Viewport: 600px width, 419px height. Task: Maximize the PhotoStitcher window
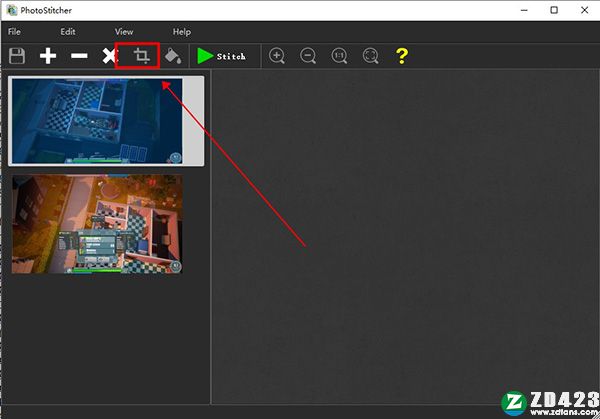[x=554, y=10]
